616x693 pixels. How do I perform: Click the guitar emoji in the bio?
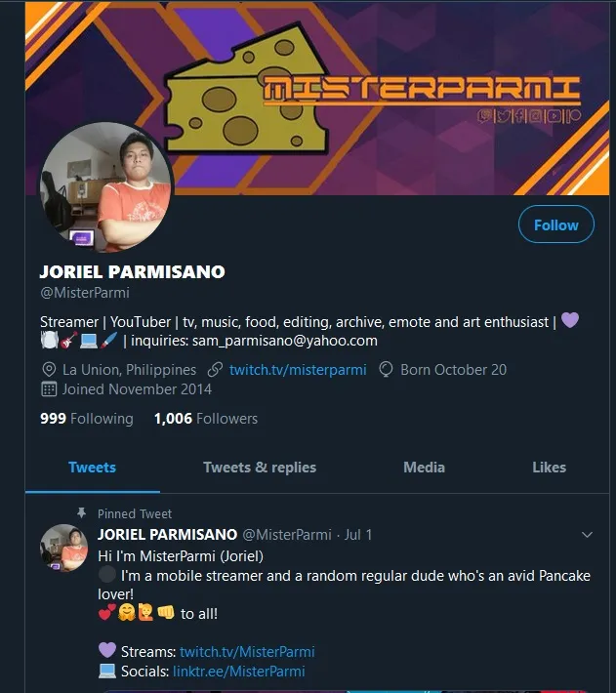click(x=68, y=341)
